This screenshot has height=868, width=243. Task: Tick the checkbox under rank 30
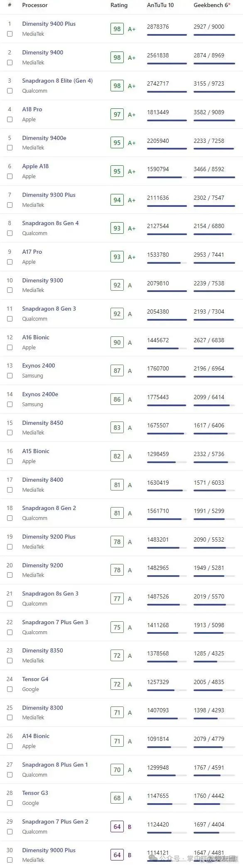pyautogui.click(x=10, y=860)
